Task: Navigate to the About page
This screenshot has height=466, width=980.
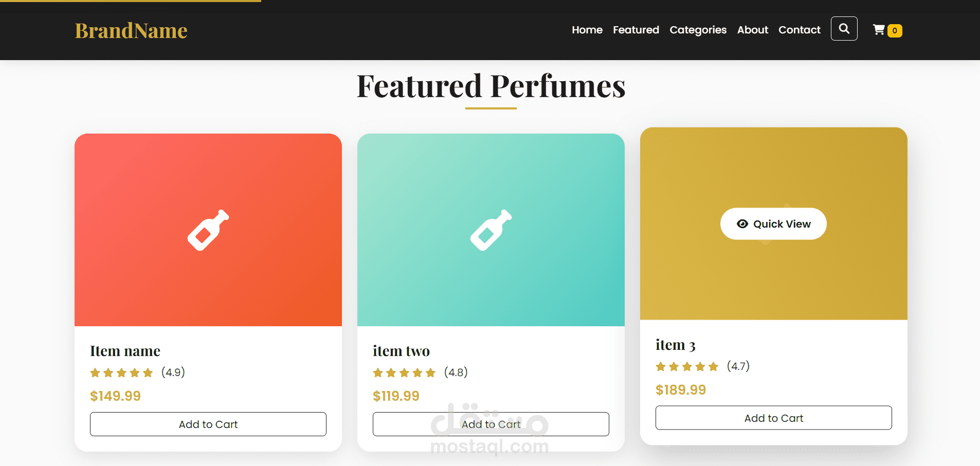Action: tap(753, 30)
